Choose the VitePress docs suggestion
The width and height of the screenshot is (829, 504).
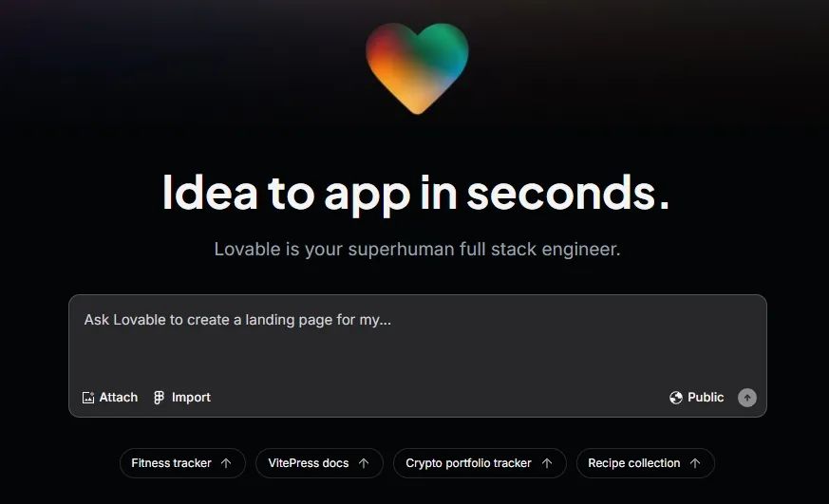point(309,463)
